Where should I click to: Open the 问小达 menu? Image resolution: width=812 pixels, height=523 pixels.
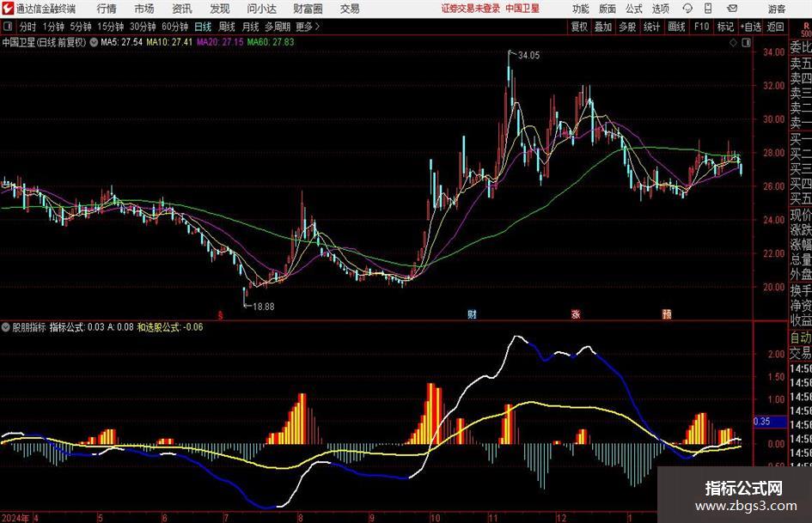pyautogui.click(x=261, y=9)
